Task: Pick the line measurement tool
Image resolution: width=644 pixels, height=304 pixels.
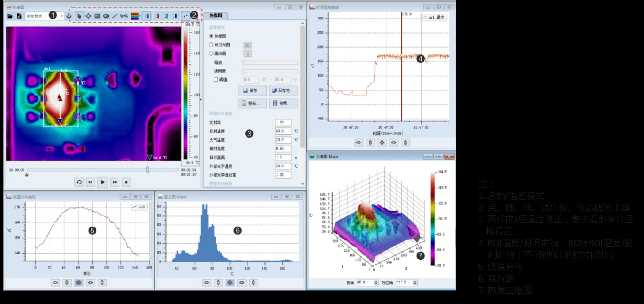Action: (115, 16)
